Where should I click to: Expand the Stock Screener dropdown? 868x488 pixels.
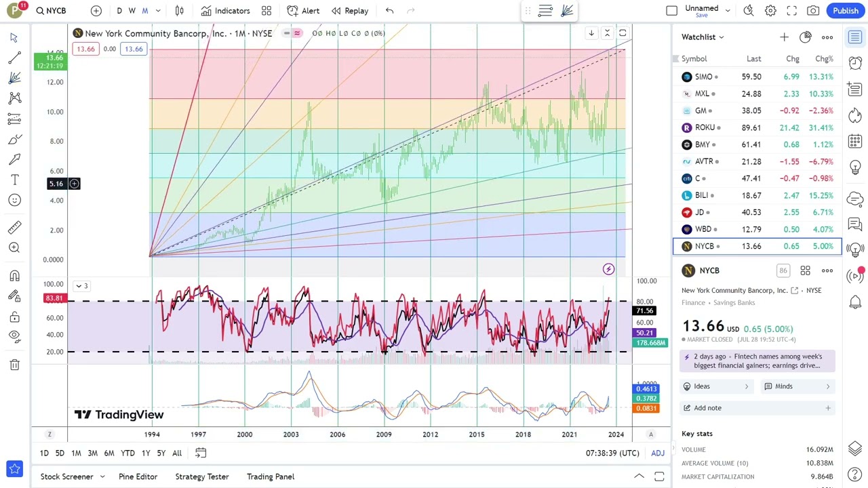[x=102, y=476]
